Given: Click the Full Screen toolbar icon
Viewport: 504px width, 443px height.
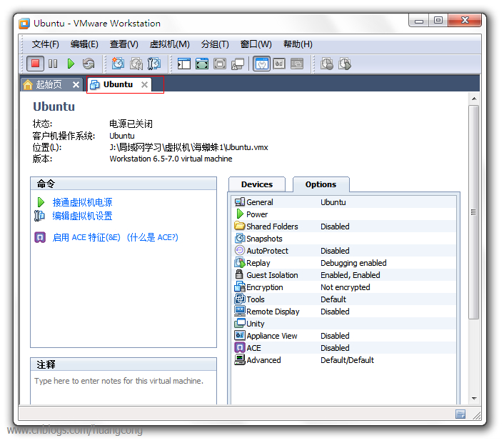Looking at the screenshot, I should [x=202, y=64].
